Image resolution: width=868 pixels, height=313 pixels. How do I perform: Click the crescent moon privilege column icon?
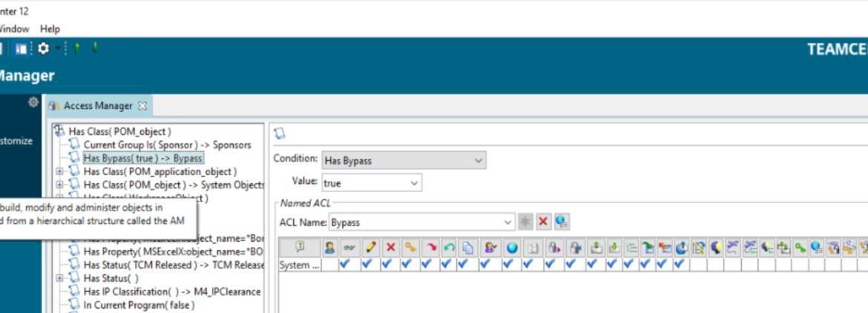point(716,248)
